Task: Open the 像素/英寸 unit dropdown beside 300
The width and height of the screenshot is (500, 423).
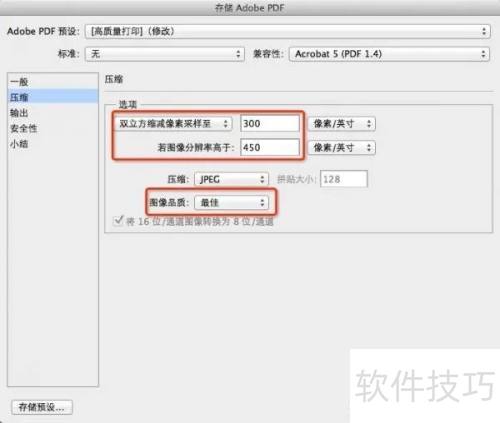Action: [x=342, y=124]
